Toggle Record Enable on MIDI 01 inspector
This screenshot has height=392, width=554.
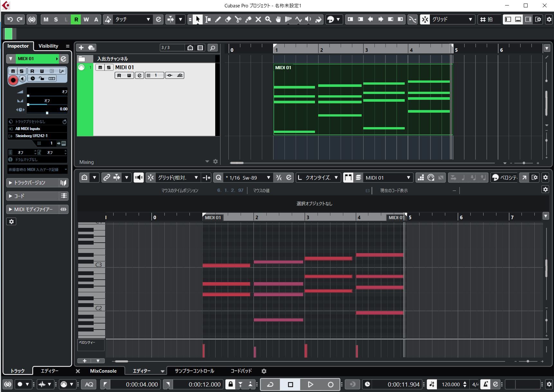pyautogui.click(x=13, y=80)
